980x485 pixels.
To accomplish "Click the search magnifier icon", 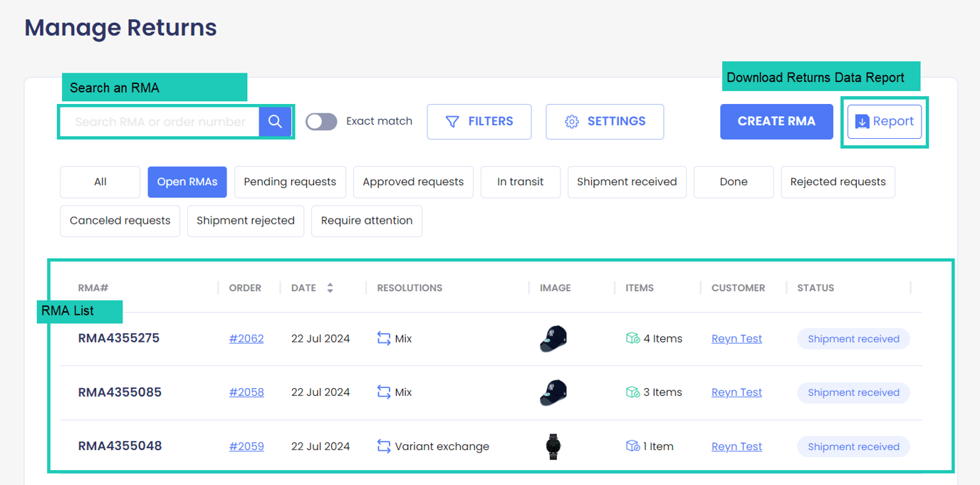I will 276,121.
